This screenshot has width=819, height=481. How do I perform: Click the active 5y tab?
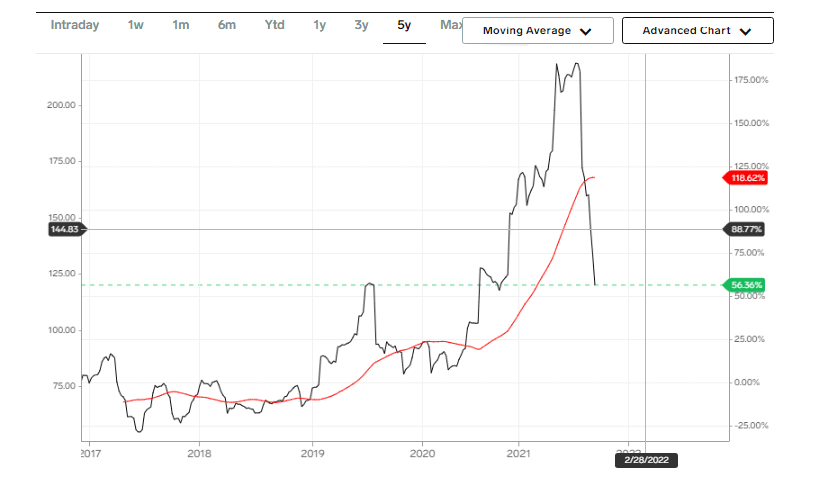point(404,25)
